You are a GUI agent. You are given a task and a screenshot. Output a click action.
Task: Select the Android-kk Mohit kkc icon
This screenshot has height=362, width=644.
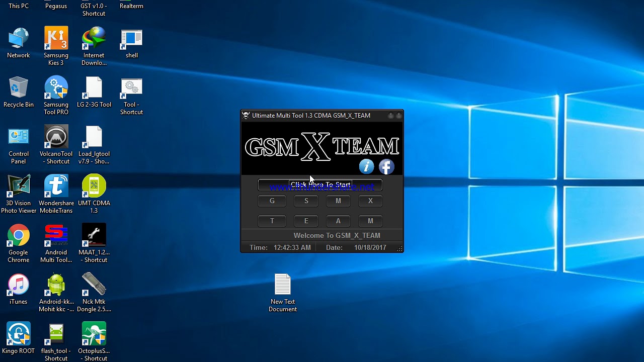coord(56,293)
